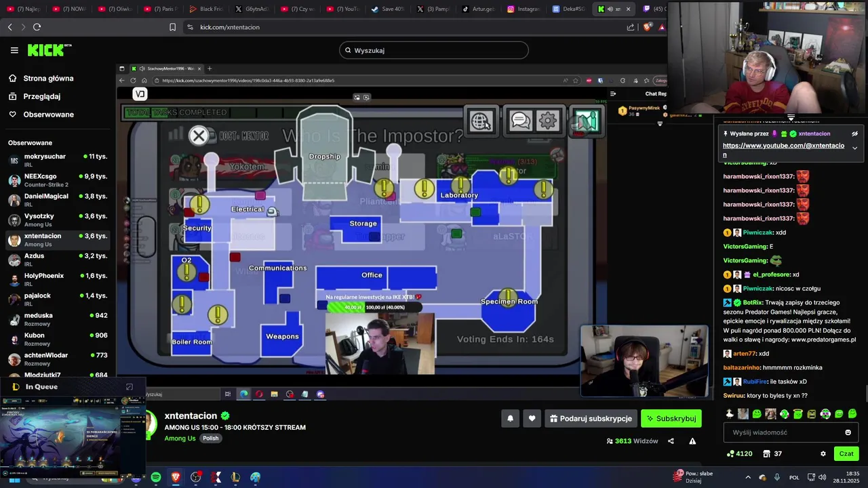Click Podaruj subskrypcje button
Image resolution: width=868 pixels, height=488 pixels.
[591, 419]
